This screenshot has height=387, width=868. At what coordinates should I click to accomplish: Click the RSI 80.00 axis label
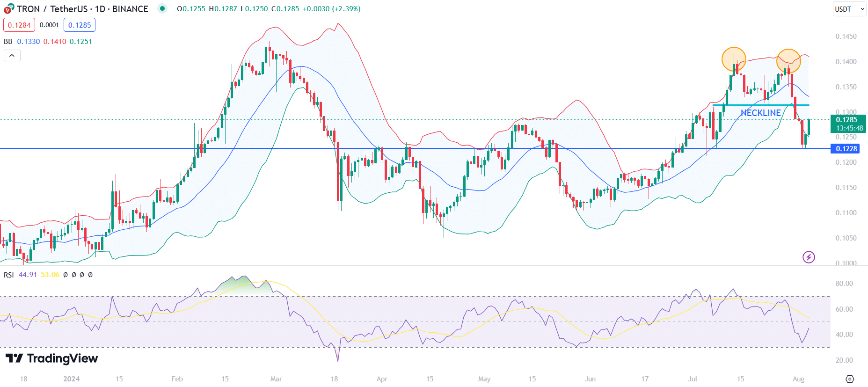844,284
